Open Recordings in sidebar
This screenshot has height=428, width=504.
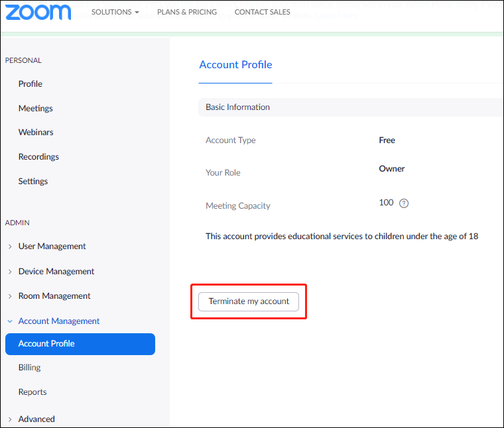pos(38,156)
